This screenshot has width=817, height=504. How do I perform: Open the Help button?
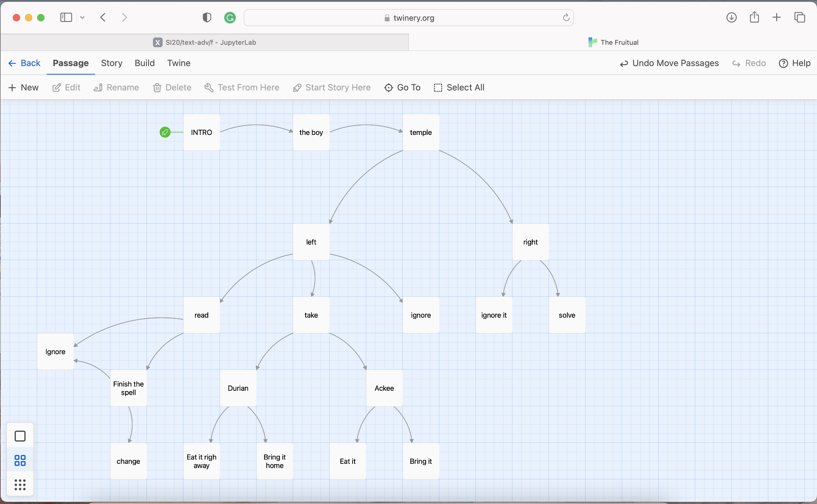[x=795, y=63]
